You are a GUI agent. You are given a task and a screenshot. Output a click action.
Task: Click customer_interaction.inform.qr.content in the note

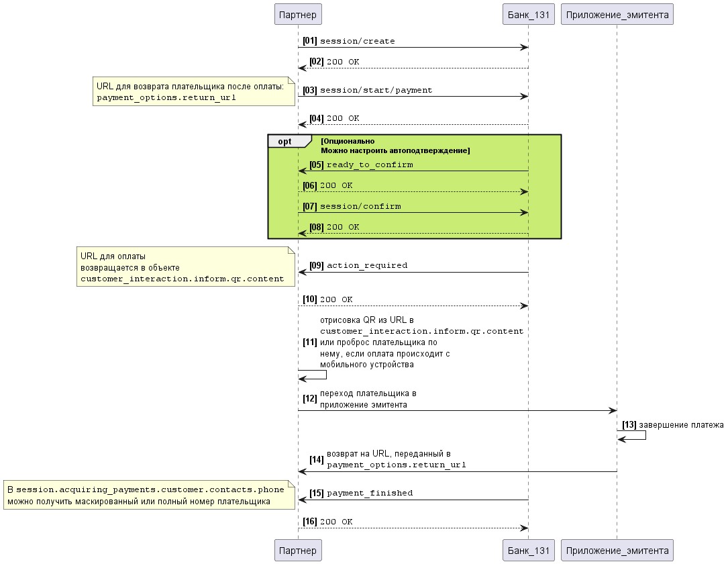182,279
